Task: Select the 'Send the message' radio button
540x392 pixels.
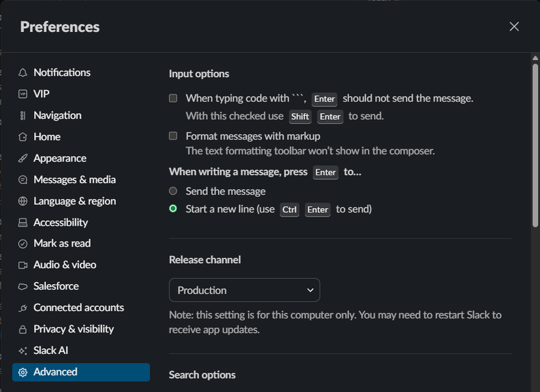Action: [173, 191]
